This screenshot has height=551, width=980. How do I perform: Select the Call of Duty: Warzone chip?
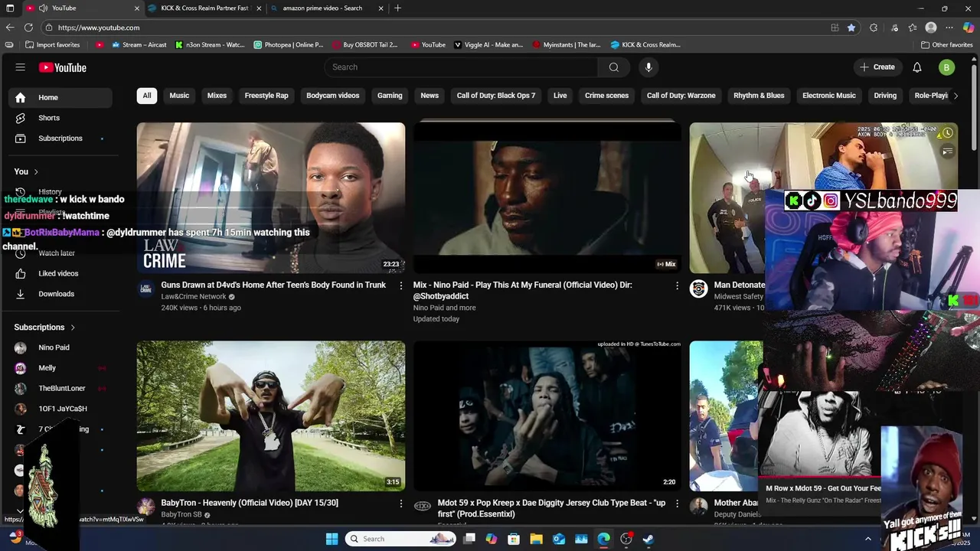click(x=681, y=96)
